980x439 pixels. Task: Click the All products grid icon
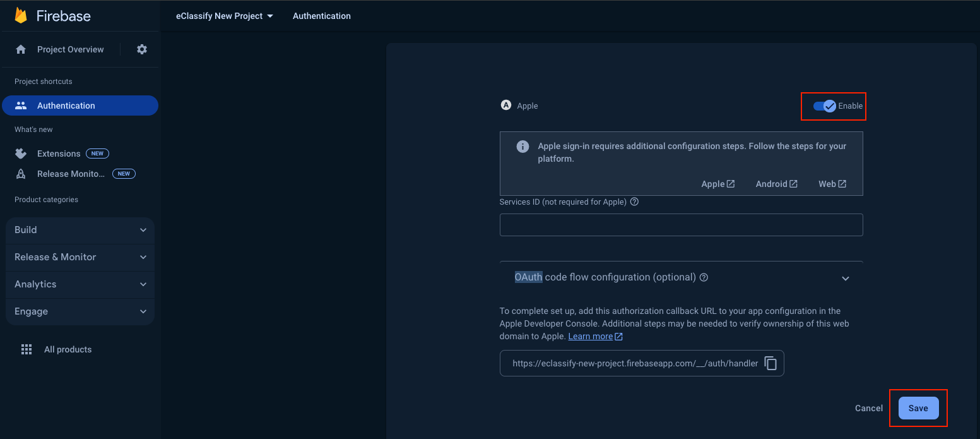coord(27,349)
